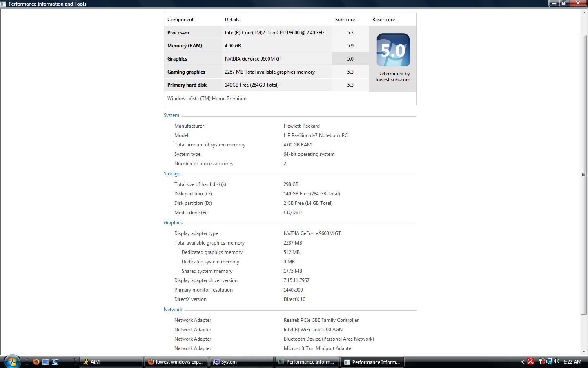This screenshot has height=368, width=588.
Task: Click the 'Hewlett-Packard' manufacturer value
Action: [302, 126]
